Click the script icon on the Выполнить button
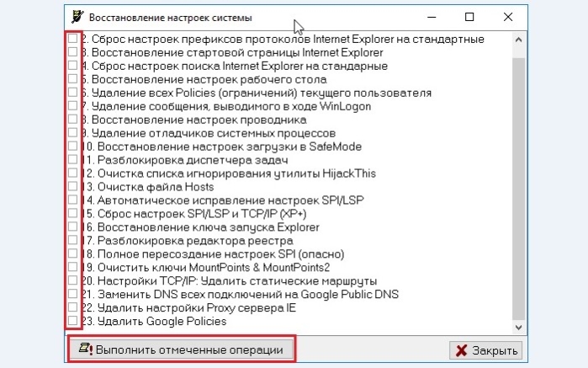This screenshot has width=588, height=368. click(x=86, y=349)
